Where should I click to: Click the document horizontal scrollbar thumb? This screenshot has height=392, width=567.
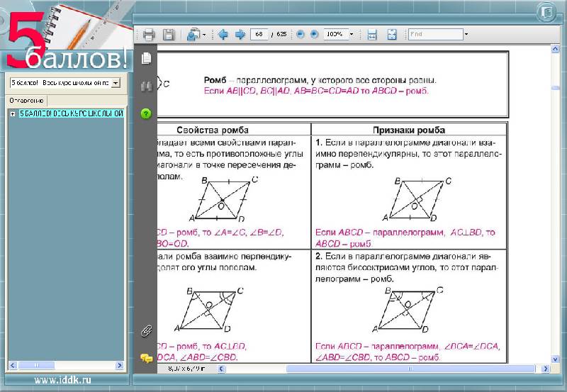[x=410, y=369]
